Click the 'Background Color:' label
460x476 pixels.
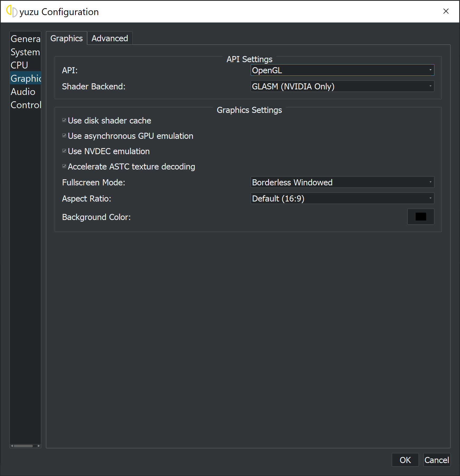pyautogui.click(x=96, y=217)
